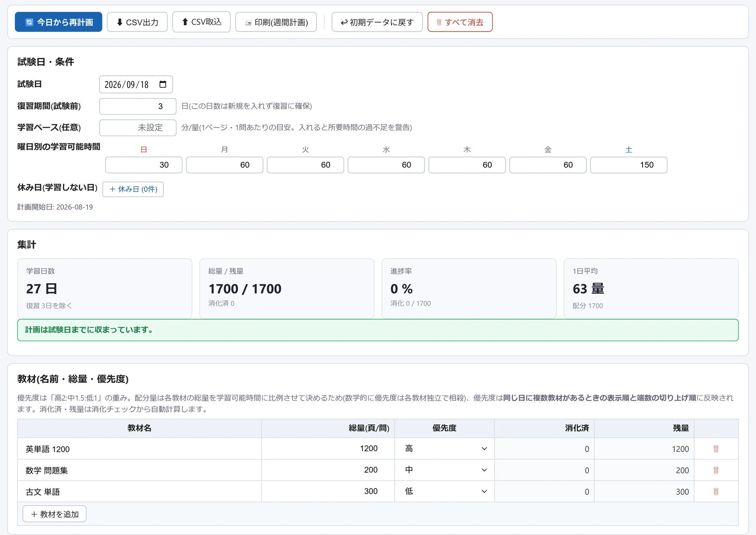Click the 今日から再計画 button
Viewport: 756px width, 535px height.
58,22
